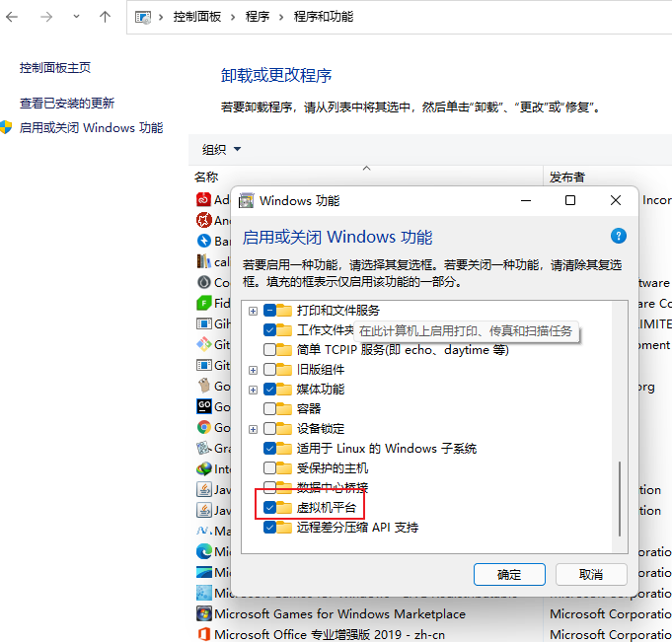Click 程序 in the address breadcrumb
Viewport: 672px width, 642px height.
tap(258, 17)
